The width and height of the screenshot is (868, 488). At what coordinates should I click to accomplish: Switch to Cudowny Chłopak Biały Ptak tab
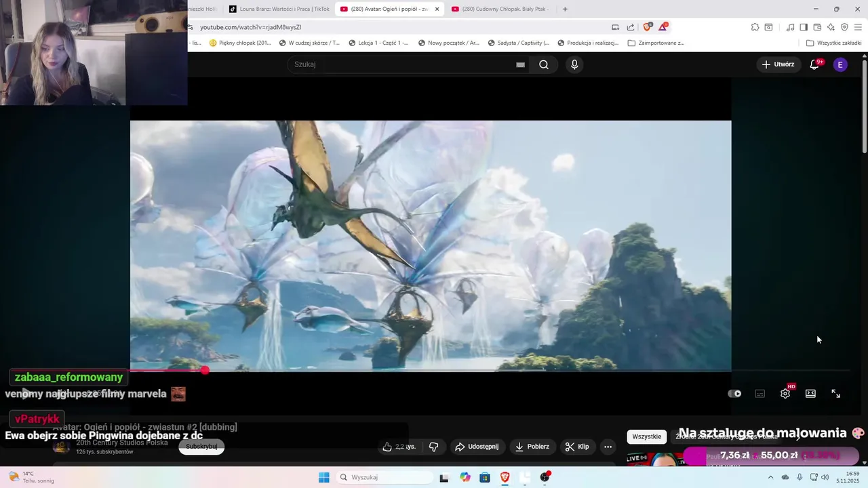tap(500, 9)
